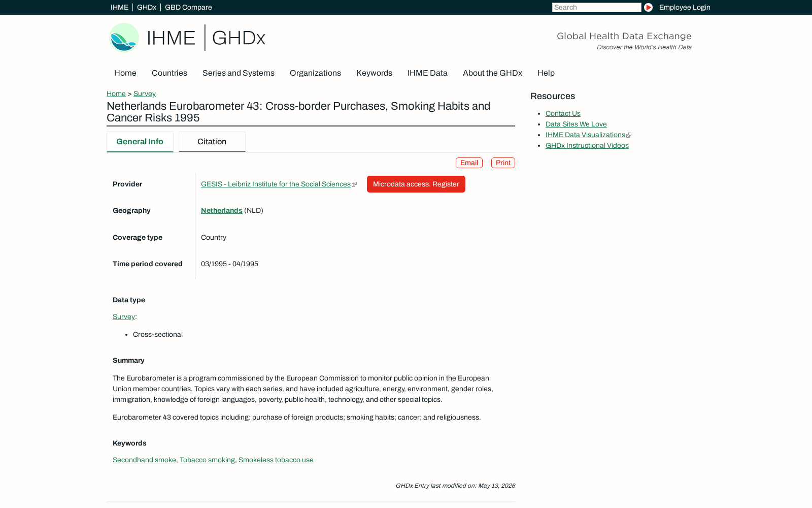812x508 pixels.
Task: Open the Tobacco smoking keyword
Action: [207, 460]
